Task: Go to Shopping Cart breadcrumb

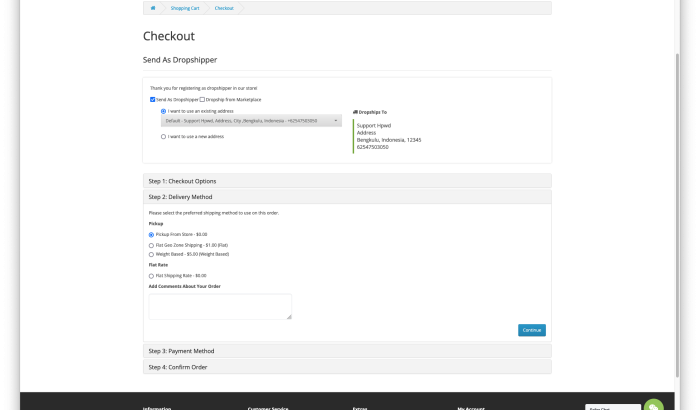Action: 185,8
